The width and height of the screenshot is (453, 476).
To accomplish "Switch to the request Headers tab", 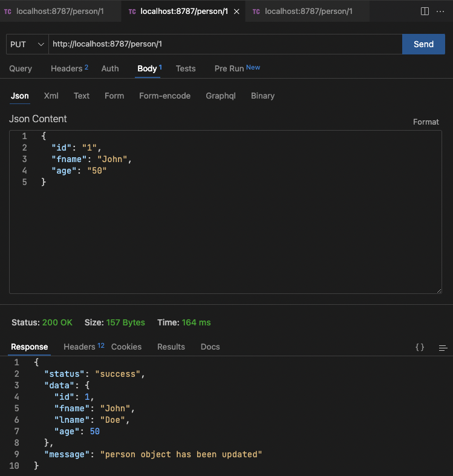I will 68,68.
